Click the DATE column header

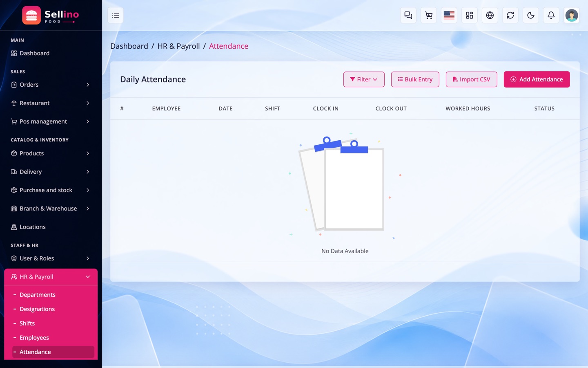pyautogui.click(x=225, y=109)
